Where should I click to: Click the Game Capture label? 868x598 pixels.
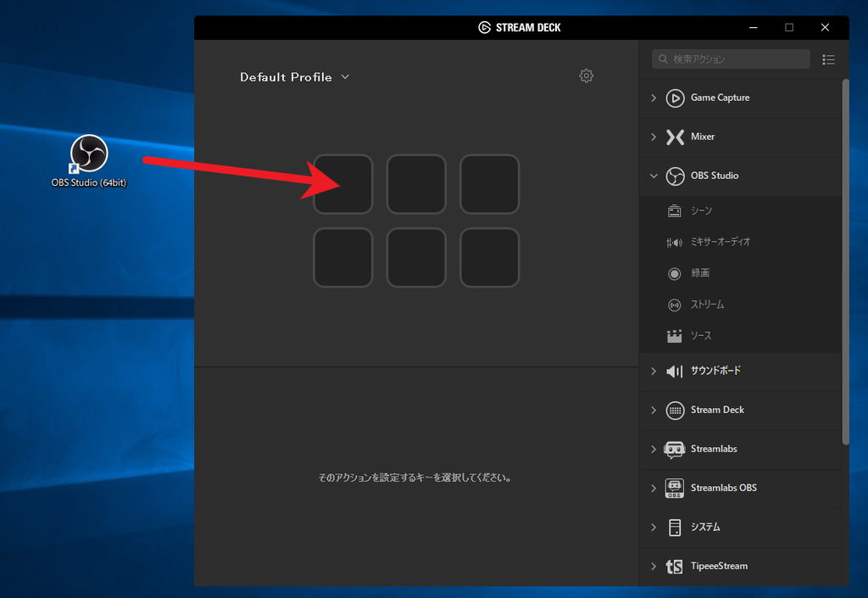coord(721,98)
